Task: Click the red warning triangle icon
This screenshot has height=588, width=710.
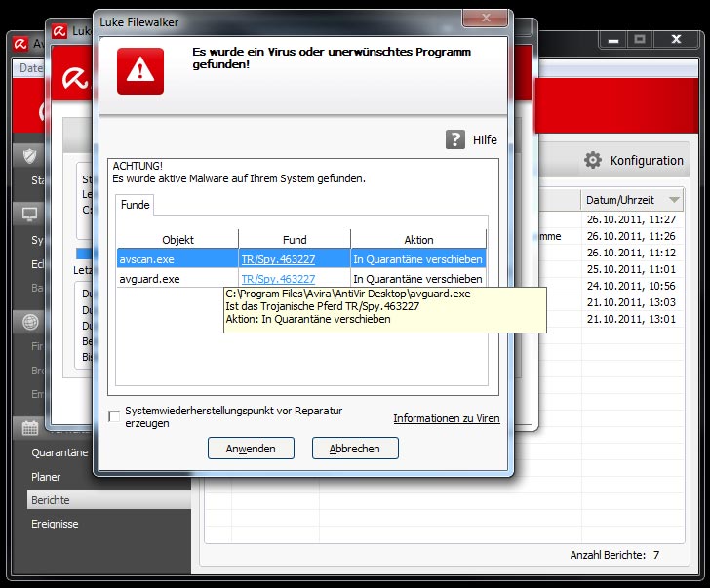Action: point(140,71)
